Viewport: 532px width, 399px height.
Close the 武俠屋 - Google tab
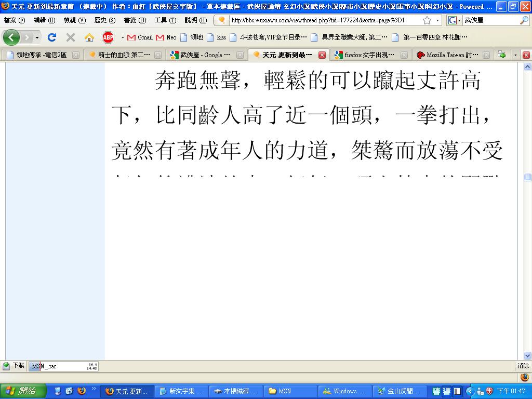240,55
